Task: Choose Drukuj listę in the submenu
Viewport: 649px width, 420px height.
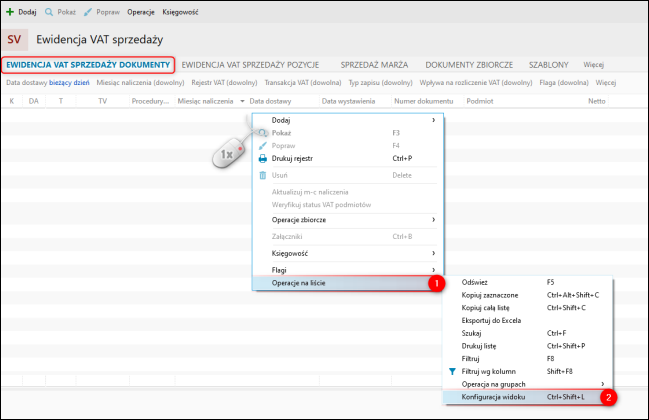Action: pos(527,346)
